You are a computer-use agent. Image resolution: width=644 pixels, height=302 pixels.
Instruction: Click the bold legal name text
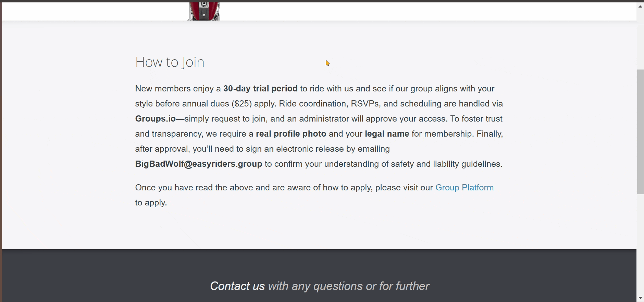(387, 134)
